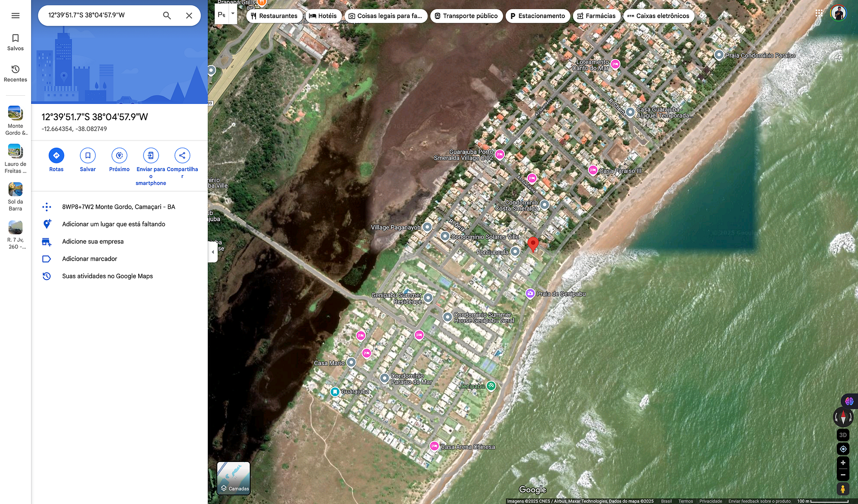Viewport: 858px width, 504px height.
Task: Click Suas atividades no Google Maps
Action: click(107, 276)
